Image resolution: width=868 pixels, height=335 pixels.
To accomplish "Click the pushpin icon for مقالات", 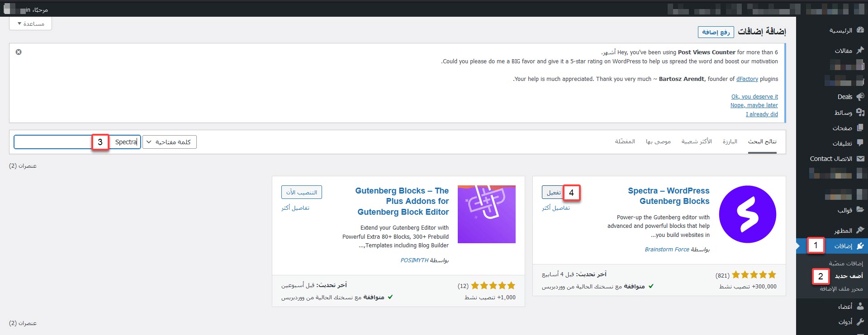I will point(860,51).
